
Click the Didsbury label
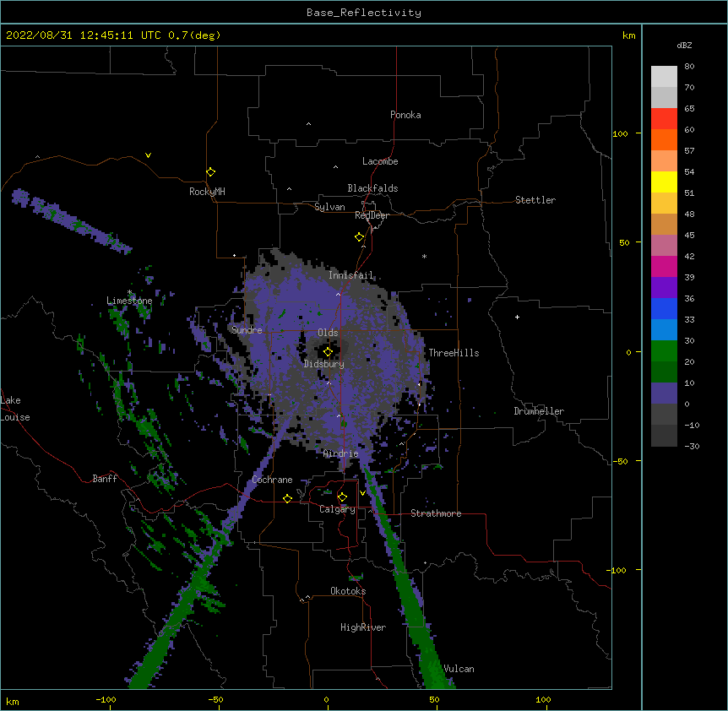(x=324, y=364)
